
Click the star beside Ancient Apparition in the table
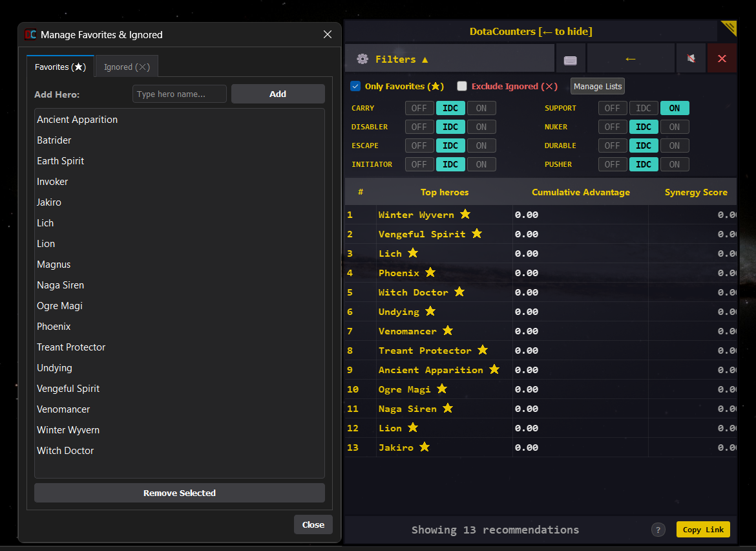[x=494, y=369]
